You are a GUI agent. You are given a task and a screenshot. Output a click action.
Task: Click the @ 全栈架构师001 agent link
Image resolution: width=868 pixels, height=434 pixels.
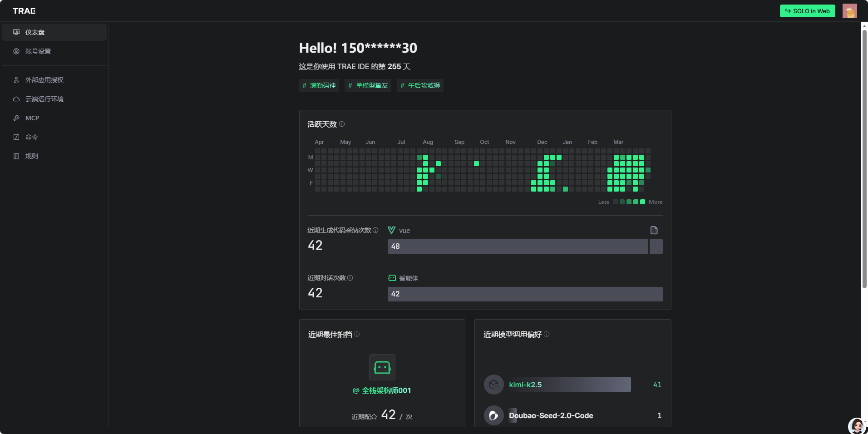coord(382,390)
